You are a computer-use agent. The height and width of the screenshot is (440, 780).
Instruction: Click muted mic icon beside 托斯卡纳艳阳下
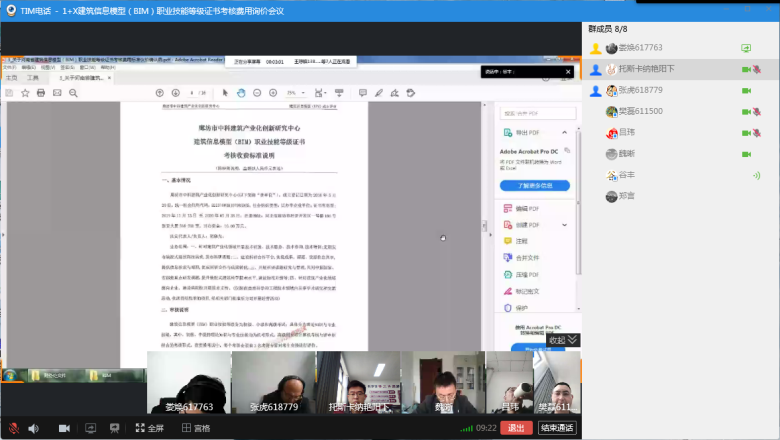758,69
